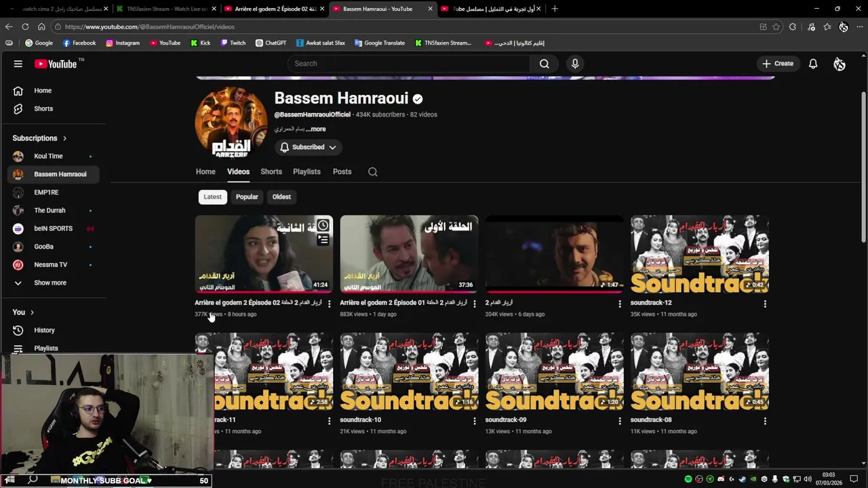Open Subscribed dropdown for the channel
This screenshot has height=488, width=868.
tap(309, 147)
